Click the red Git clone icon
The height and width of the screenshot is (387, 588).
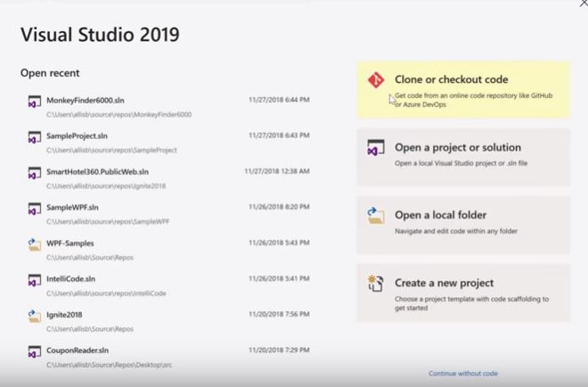coord(376,80)
